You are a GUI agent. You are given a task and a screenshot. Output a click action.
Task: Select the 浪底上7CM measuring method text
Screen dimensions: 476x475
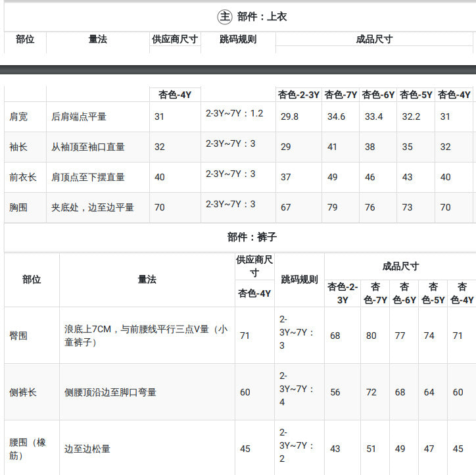(146, 336)
